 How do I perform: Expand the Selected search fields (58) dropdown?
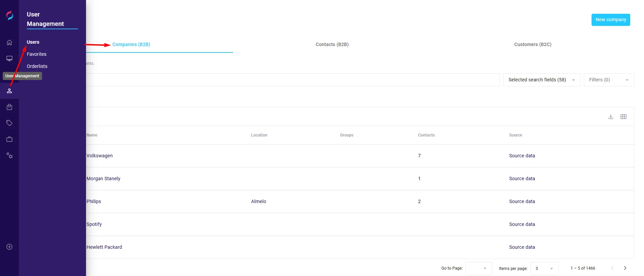click(542, 80)
